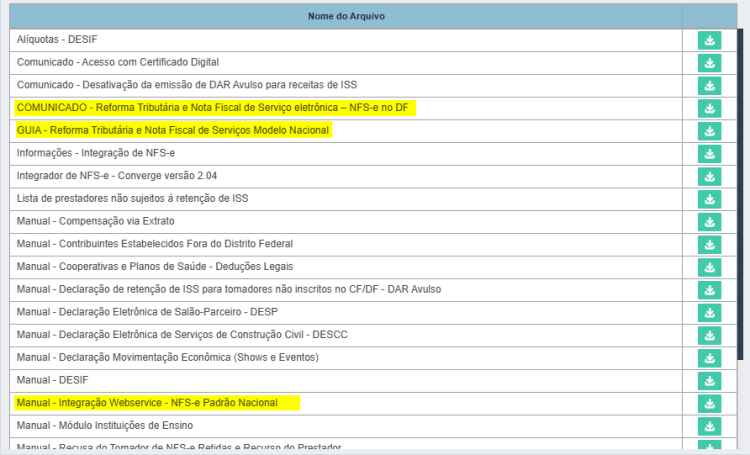Select 'Manual - DESIF' row text

click(x=53, y=380)
